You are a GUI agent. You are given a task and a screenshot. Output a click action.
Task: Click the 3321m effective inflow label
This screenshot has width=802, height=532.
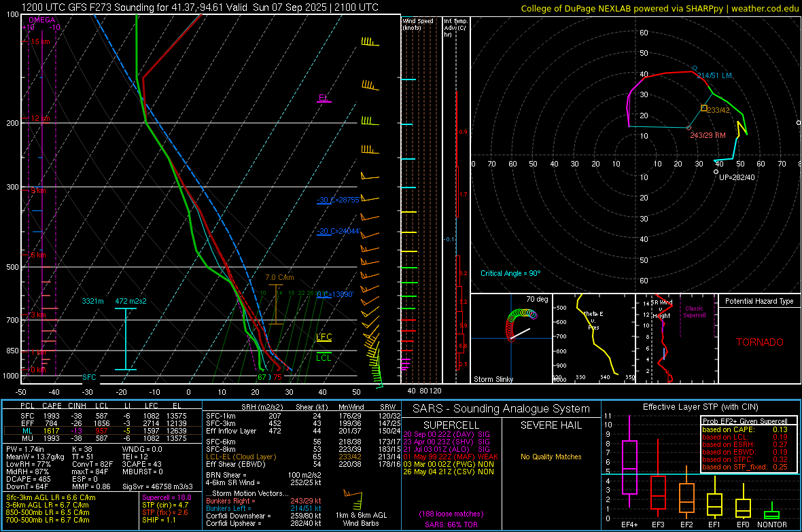92,301
